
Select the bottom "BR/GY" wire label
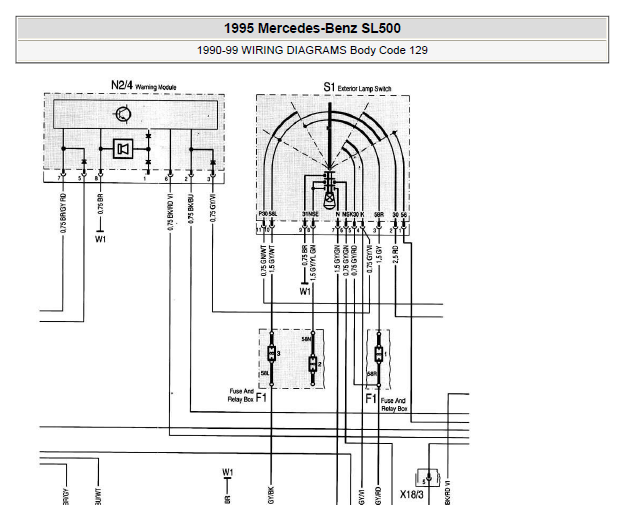66,496
